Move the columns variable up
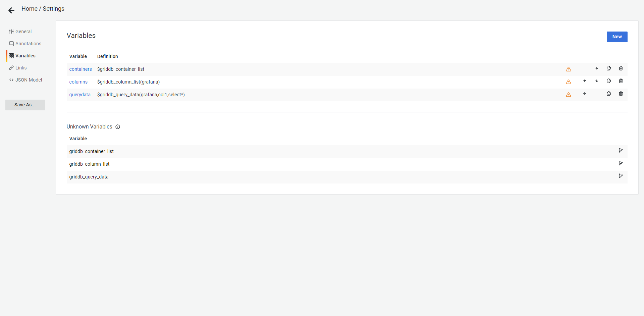644x316 pixels. [x=584, y=81]
